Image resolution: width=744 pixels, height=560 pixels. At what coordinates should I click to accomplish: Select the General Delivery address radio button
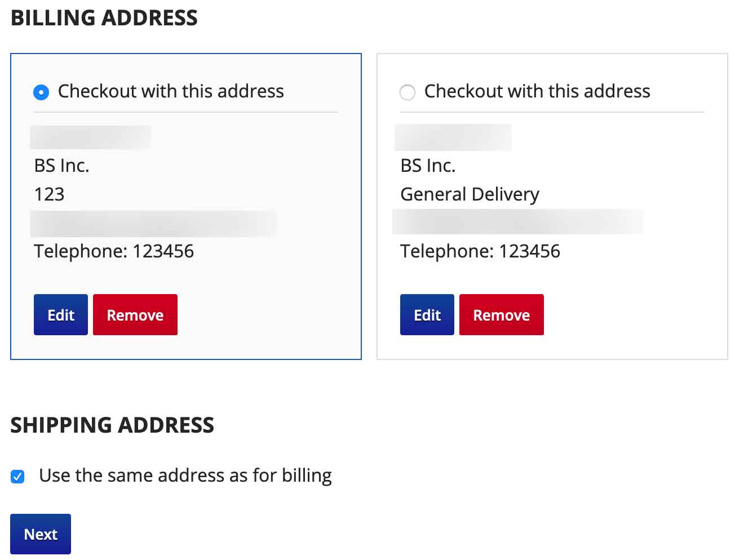(408, 92)
